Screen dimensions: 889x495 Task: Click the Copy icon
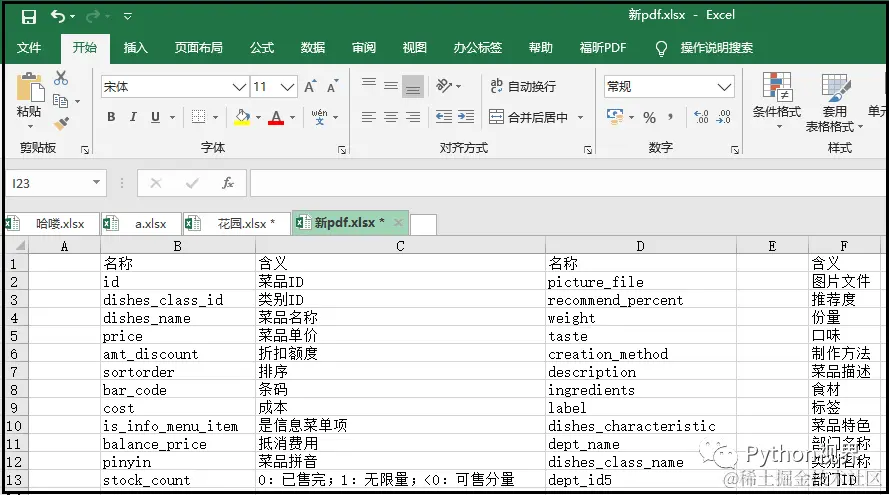pyautogui.click(x=60, y=101)
